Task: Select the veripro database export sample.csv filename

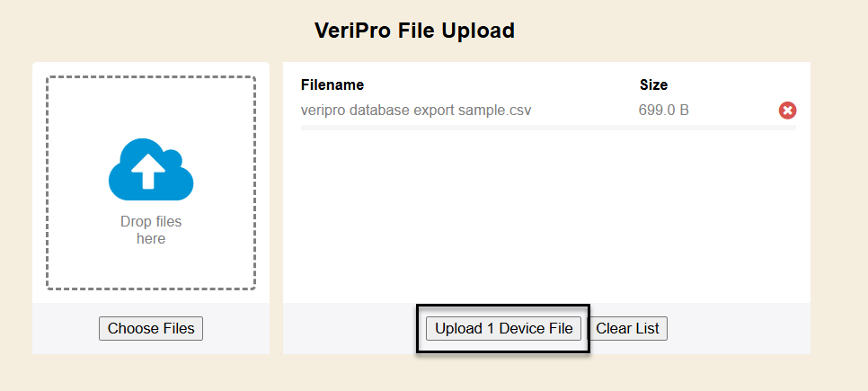Action: point(416,111)
